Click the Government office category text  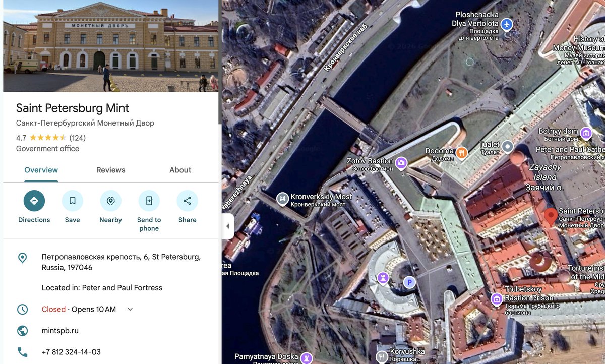coord(47,149)
